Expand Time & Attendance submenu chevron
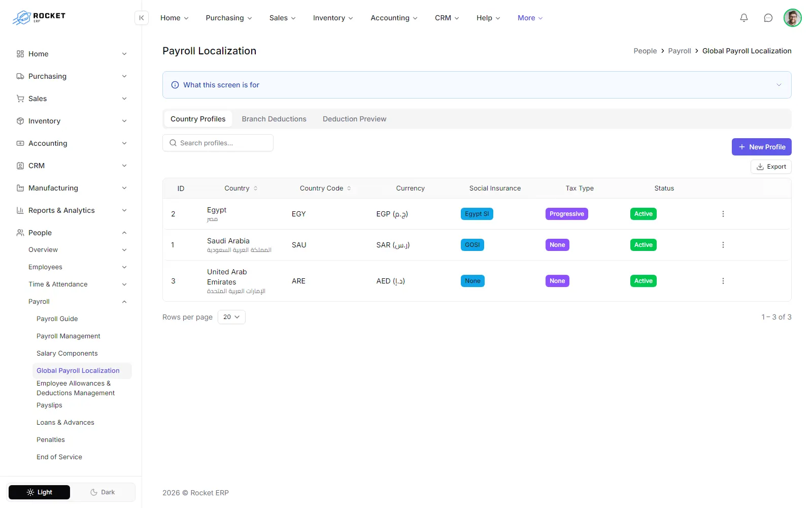The height and width of the screenshot is (508, 812). point(124,284)
